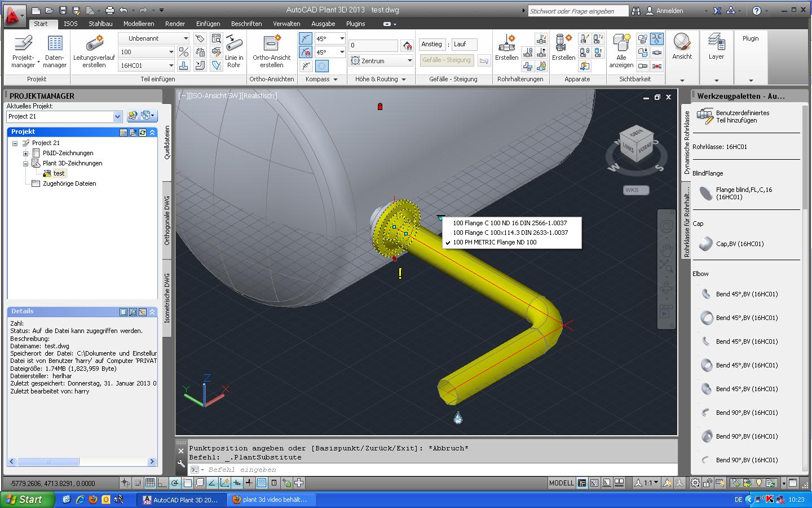Toggle ortho mode in status bar
The image size is (812, 508).
click(162, 483)
